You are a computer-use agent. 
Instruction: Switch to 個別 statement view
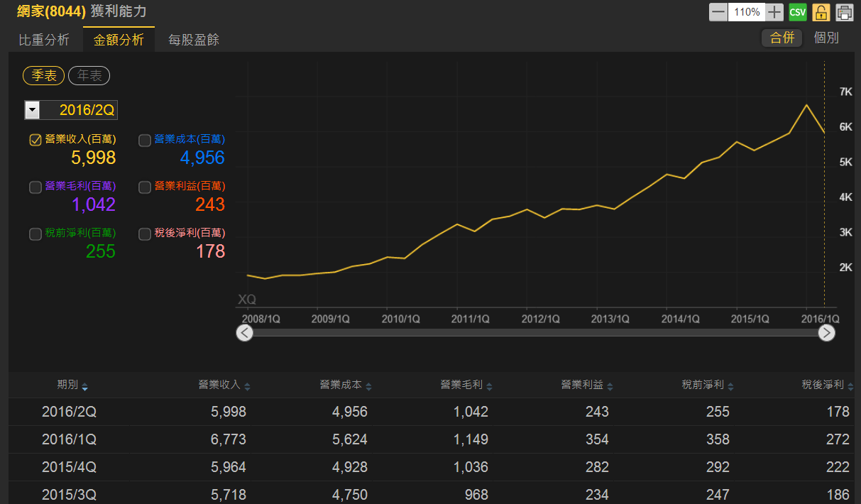click(x=826, y=38)
